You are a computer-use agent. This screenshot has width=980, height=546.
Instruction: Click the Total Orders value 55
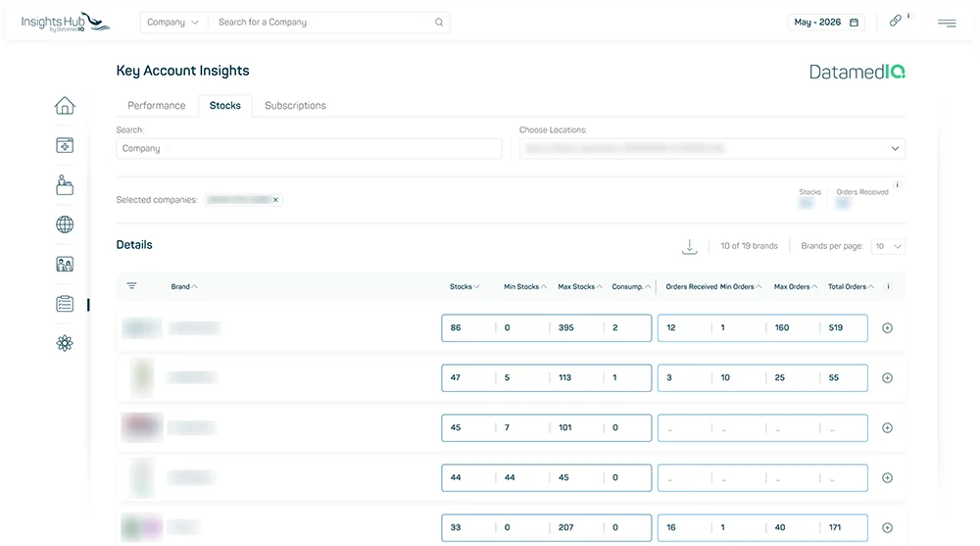click(x=834, y=377)
